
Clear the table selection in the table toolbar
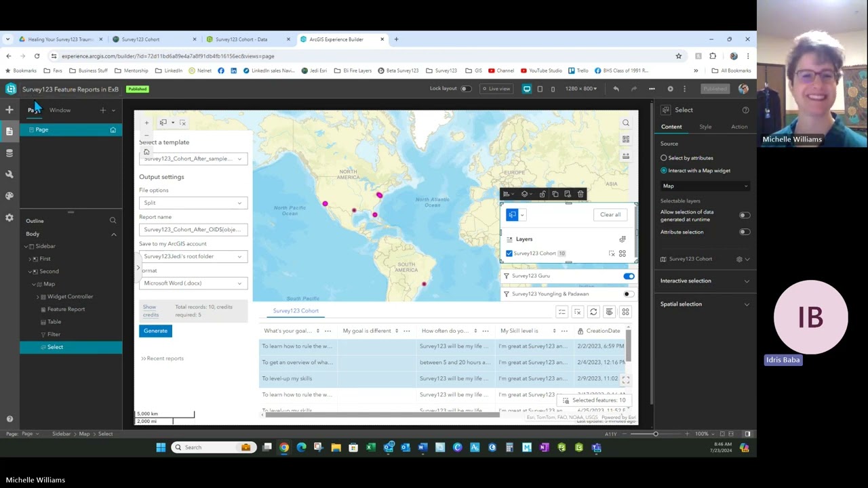(x=578, y=312)
